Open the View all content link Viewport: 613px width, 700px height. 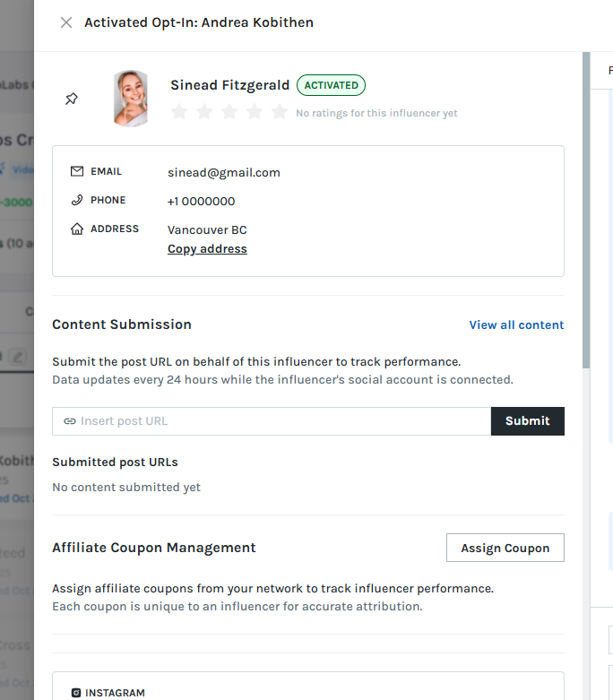click(x=516, y=325)
